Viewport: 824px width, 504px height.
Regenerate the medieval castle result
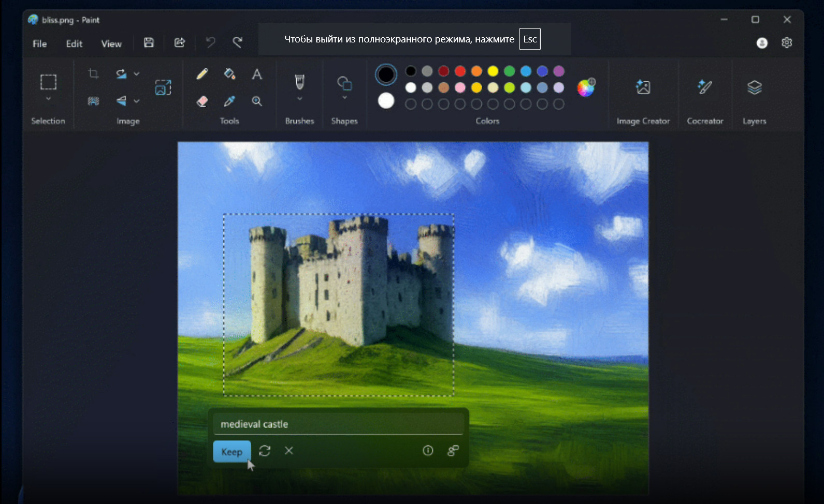(265, 451)
